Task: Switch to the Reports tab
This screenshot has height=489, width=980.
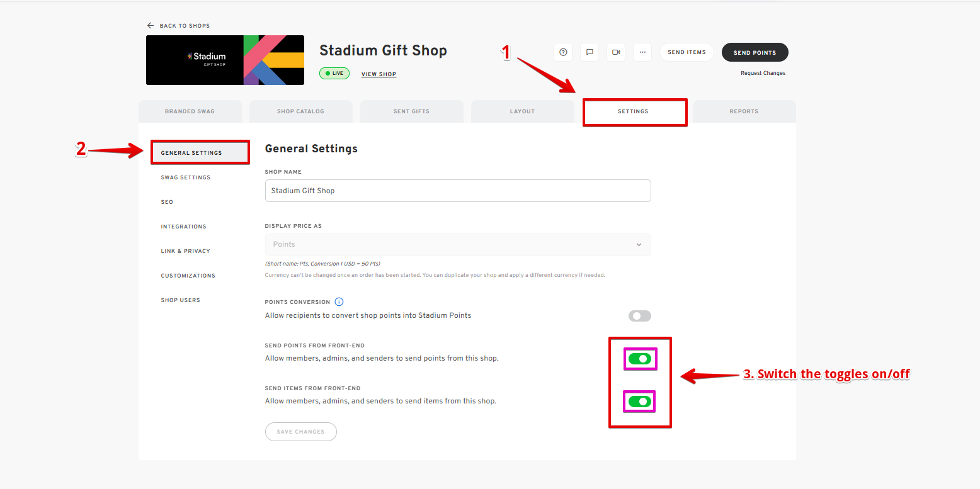Action: (744, 111)
